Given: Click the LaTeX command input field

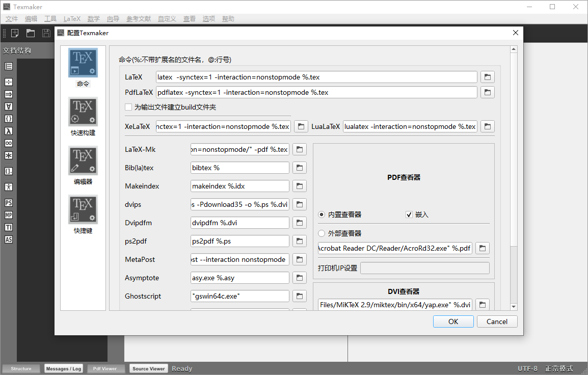Looking at the screenshot, I should coord(316,77).
